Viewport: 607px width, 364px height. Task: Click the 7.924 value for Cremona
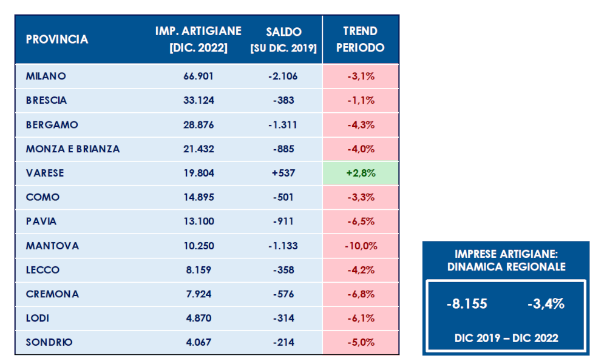click(198, 294)
